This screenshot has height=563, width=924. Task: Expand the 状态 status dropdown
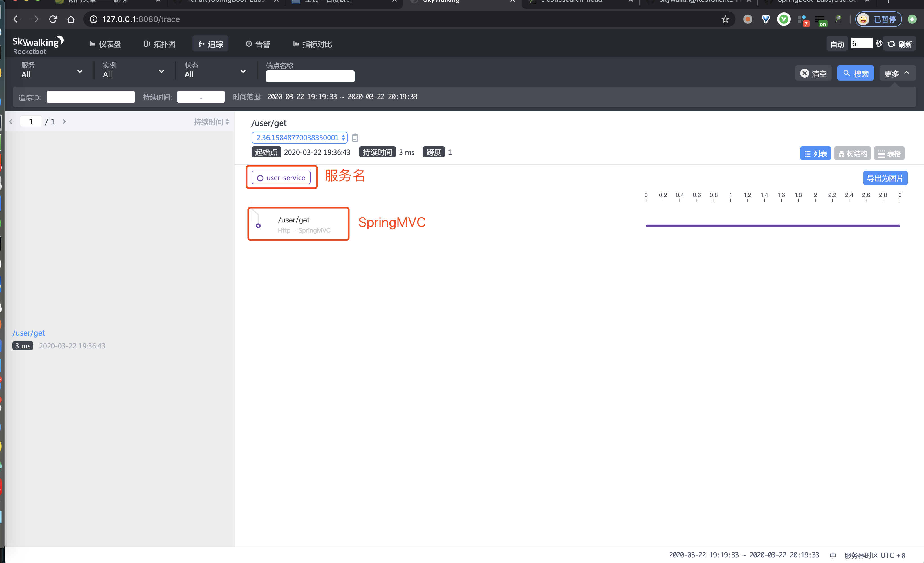215,70
